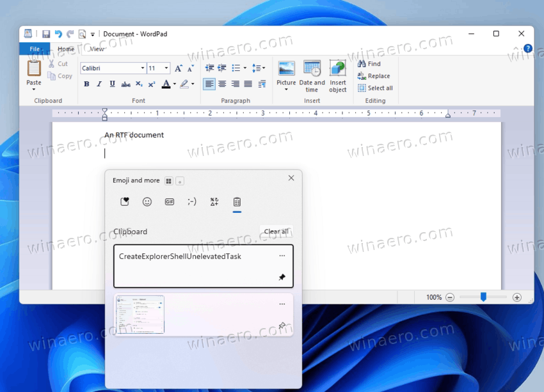The height and width of the screenshot is (392, 544).
Task: Toggle Italic formatting
Action: pos(99,84)
